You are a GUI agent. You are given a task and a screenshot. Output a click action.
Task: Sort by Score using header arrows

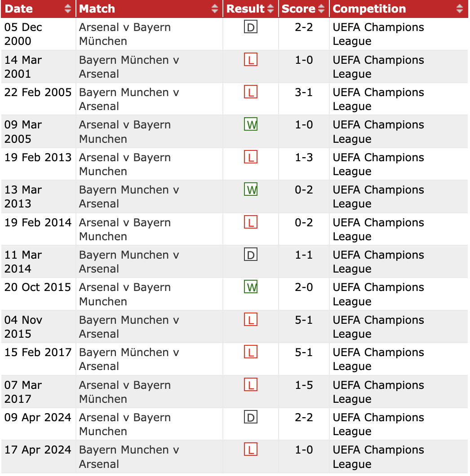(321, 9)
